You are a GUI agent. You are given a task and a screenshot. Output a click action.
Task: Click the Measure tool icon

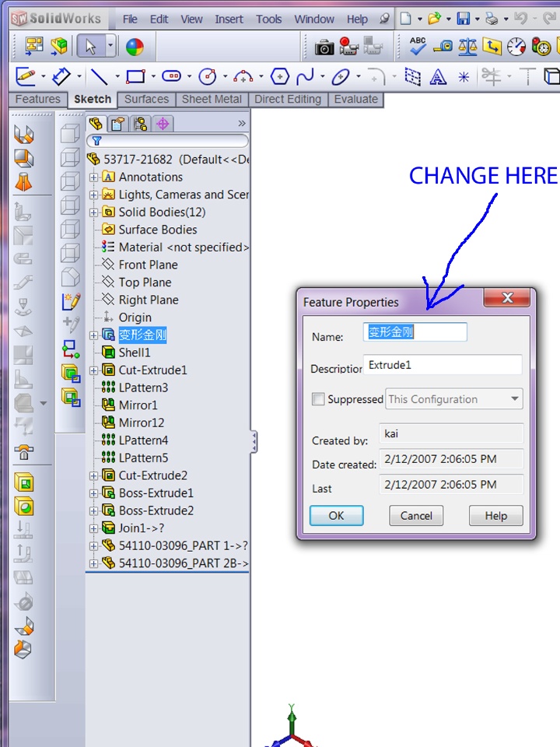coord(443,47)
